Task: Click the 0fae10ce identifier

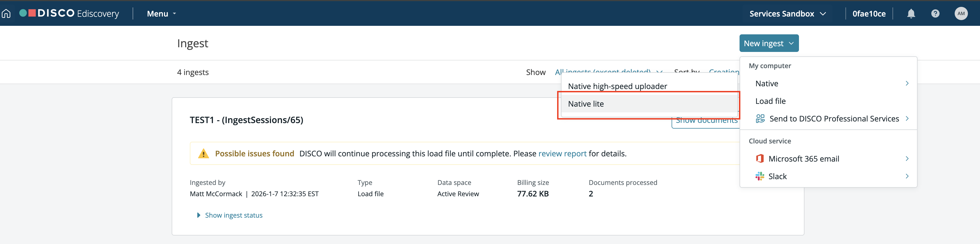Action: (869, 14)
